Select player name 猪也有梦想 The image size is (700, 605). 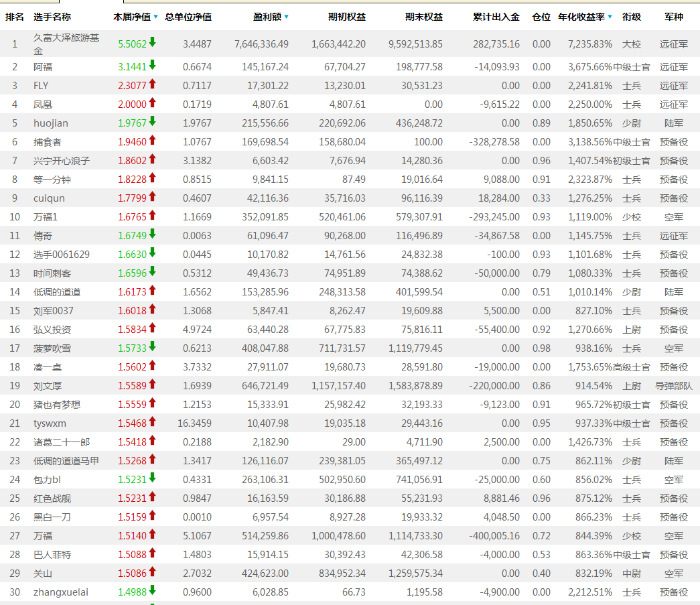(x=57, y=405)
